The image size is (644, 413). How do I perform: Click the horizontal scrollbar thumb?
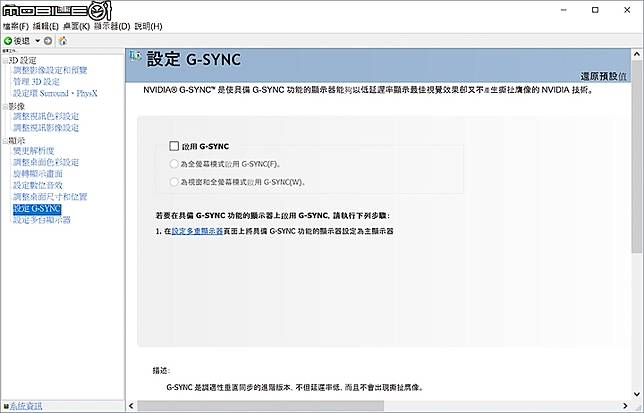pyautogui.click(x=260, y=406)
